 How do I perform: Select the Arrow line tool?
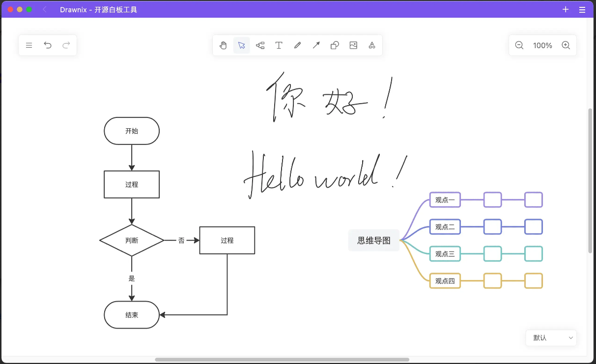(x=316, y=45)
